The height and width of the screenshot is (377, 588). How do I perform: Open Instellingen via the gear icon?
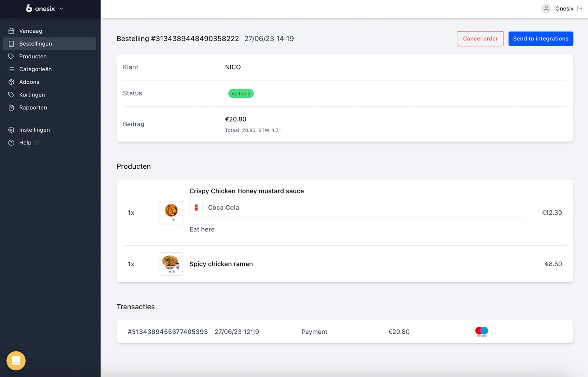11,130
